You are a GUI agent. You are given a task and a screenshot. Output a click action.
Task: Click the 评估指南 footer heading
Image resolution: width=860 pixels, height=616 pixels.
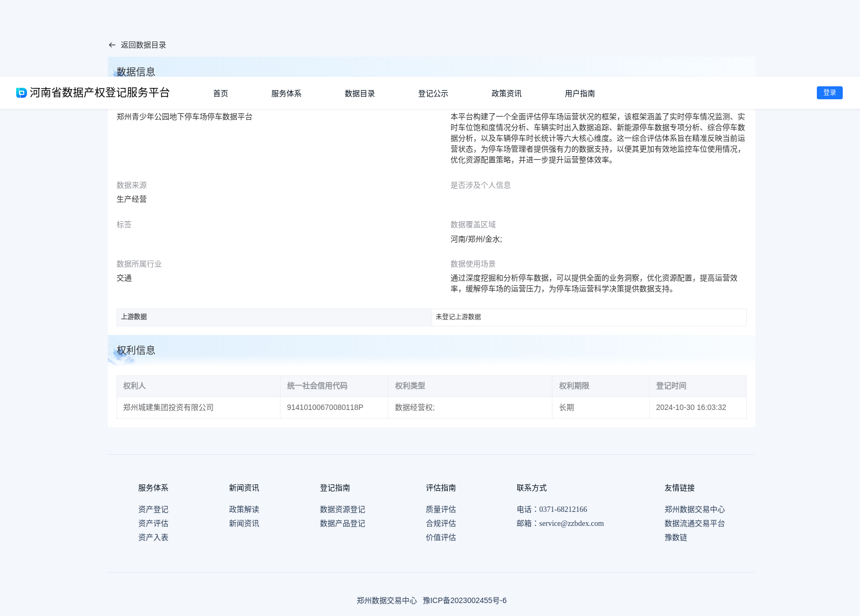[x=441, y=488]
